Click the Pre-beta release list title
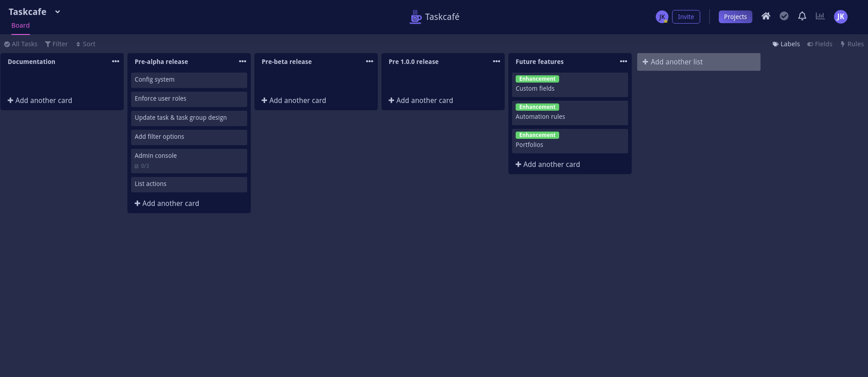The height and width of the screenshot is (377, 868). [287, 62]
